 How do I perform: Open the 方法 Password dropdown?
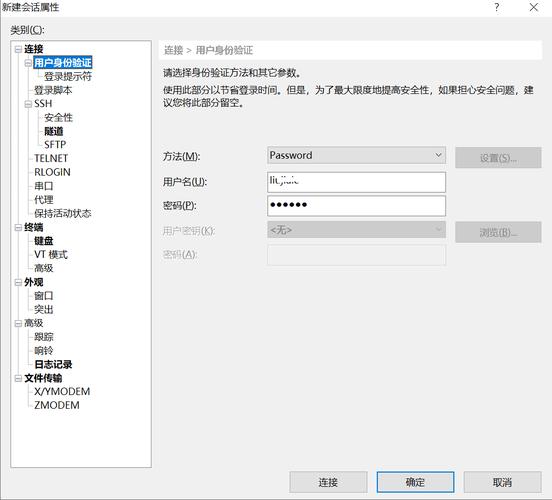[x=356, y=155]
